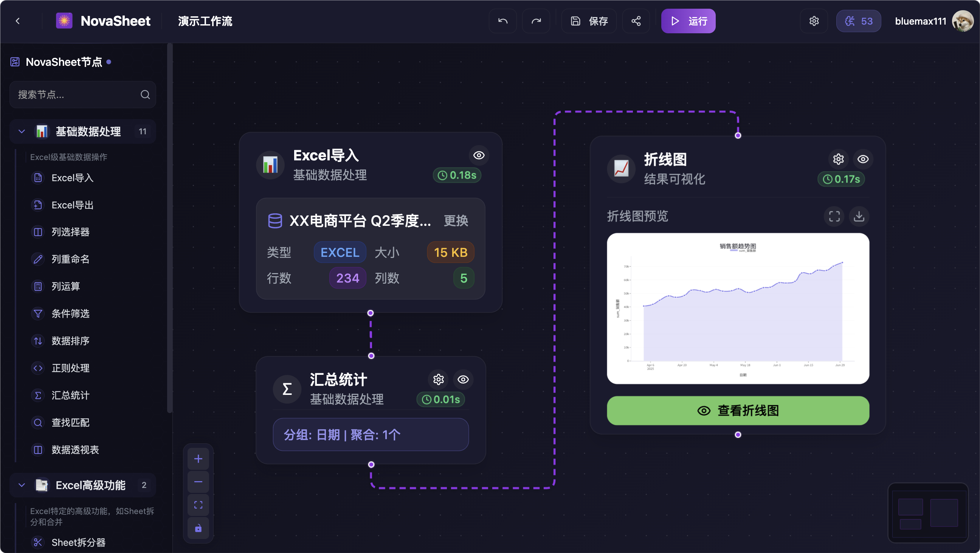Click the search magnifier icon
Viewport: 980px width, 553px height.
(x=145, y=95)
